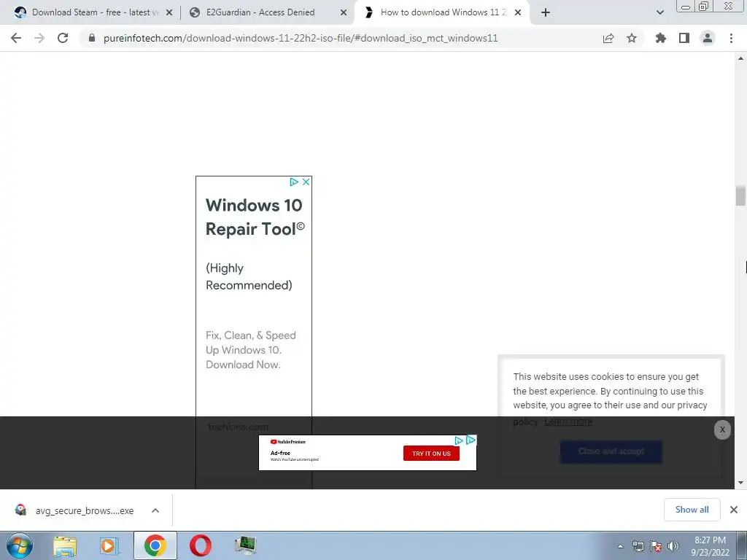Click the (Highly Recommended) ad text
747x560 pixels.
tap(249, 276)
